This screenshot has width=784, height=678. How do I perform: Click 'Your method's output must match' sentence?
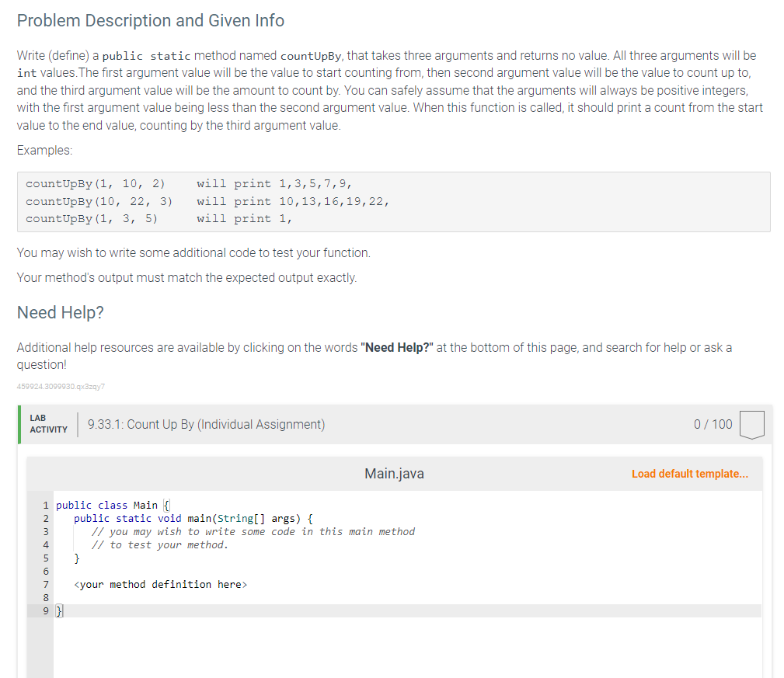click(187, 278)
